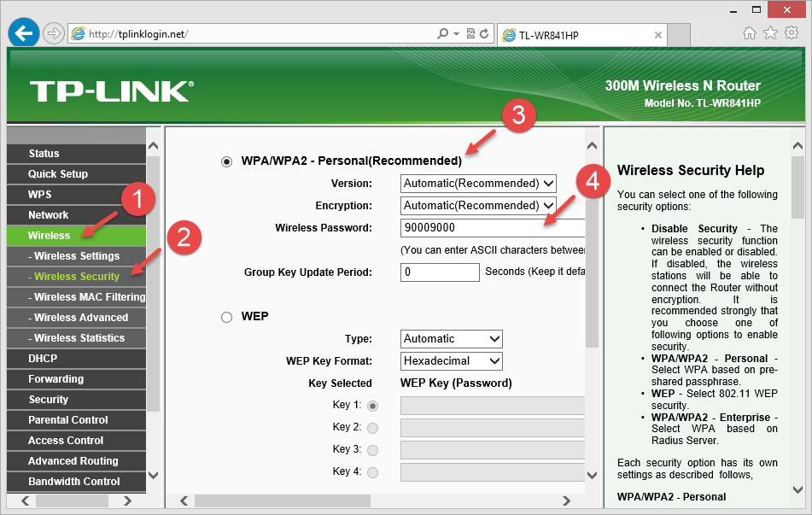Open WPS menu item
Image resolution: width=812 pixels, height=515 pixels.
77,194
